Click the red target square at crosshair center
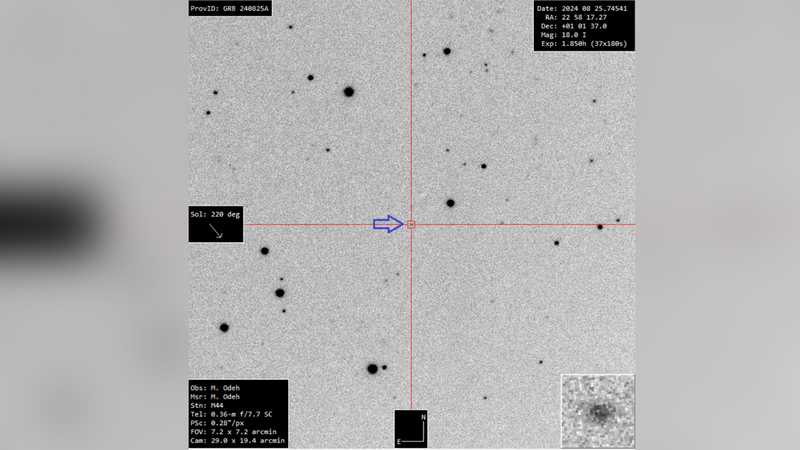Viewport: 800px width, 450px height. coord(411,225)
